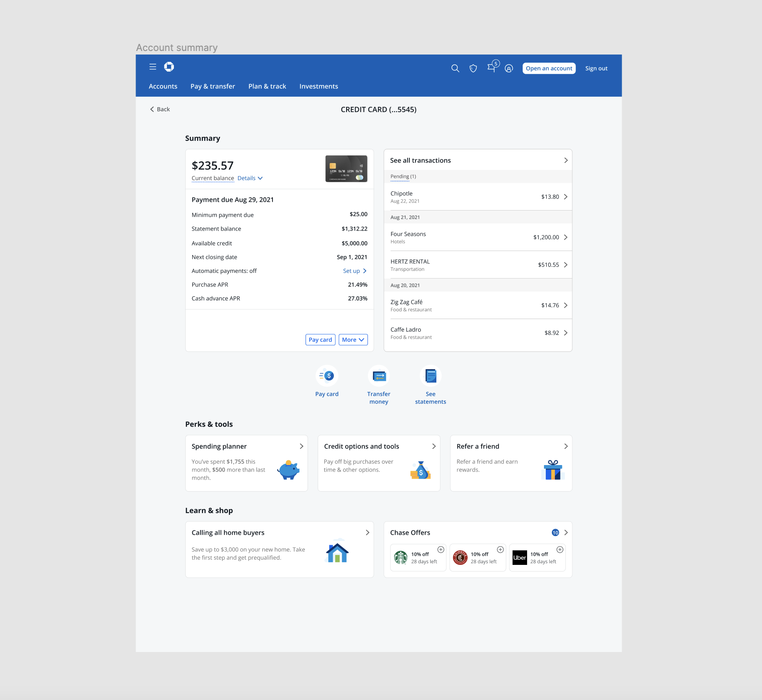The height and width of the screenshot is (700, 762).
Task: Click the Chase octagon logo
Action: click(169, 67)
